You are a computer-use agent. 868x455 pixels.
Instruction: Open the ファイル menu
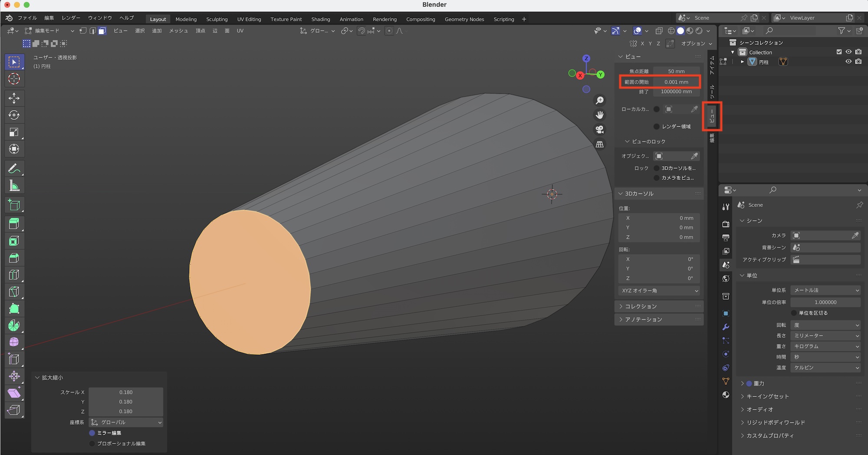27,18
